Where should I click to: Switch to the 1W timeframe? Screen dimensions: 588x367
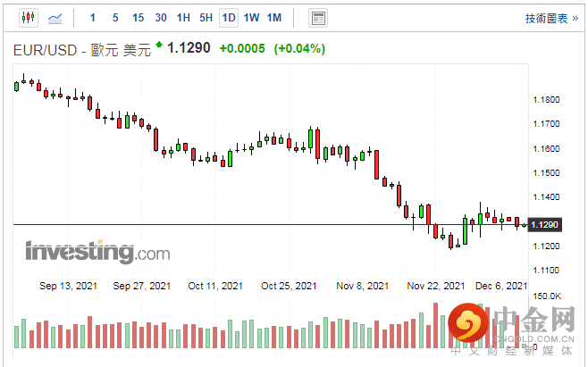[x=252, y=18]
